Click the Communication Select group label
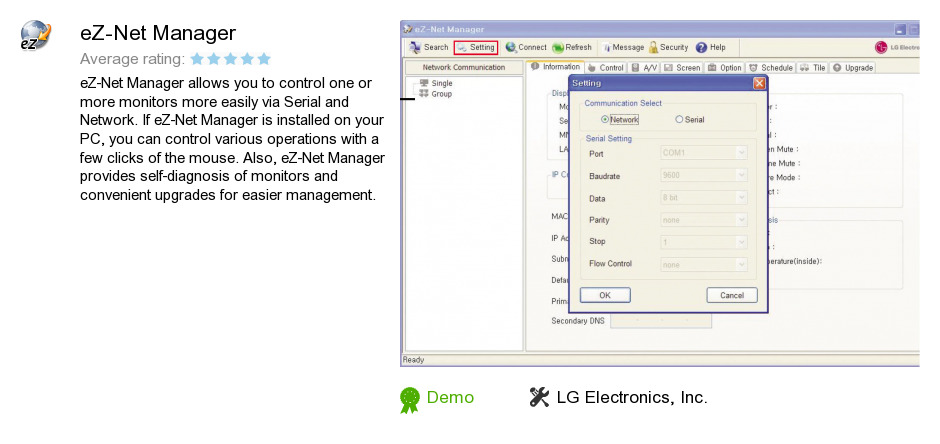Screen dimensions: 940x444 [623, 103]
